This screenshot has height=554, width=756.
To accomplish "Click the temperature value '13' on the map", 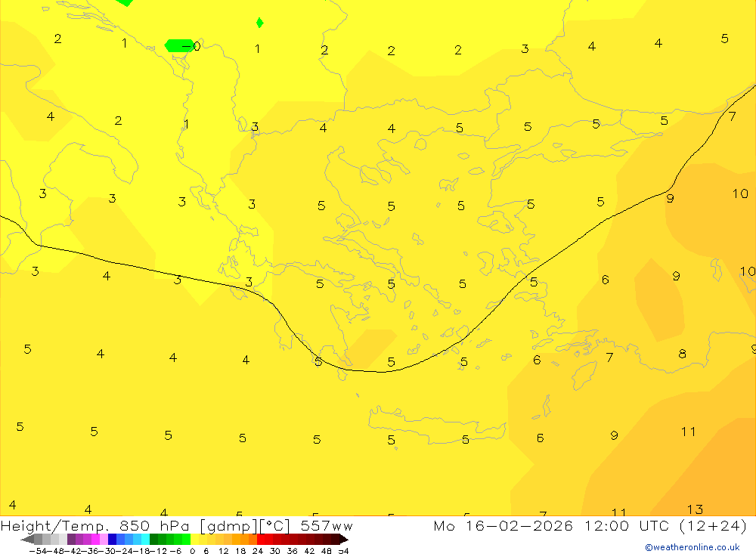I will pos(695,509).
